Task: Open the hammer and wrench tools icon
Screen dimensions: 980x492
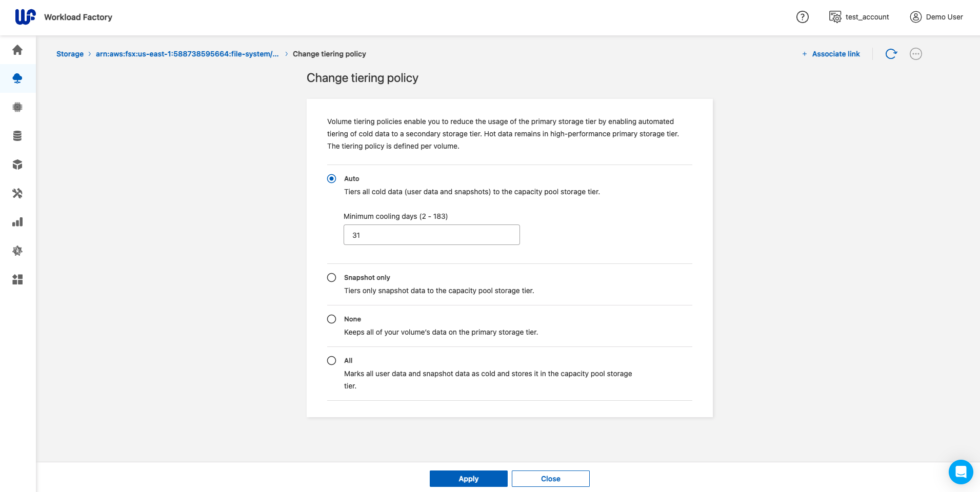Action: pos(17,193)
